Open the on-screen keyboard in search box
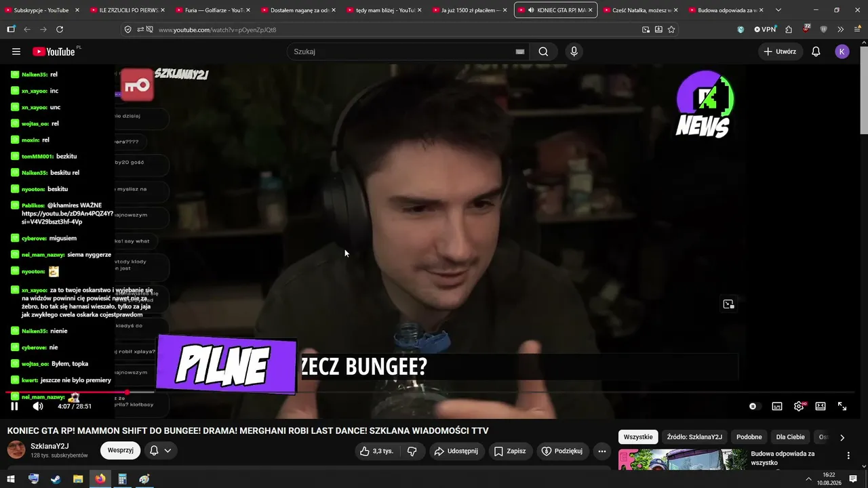The width and height of the screenshot is (868, 488). (x=520, y=52)
